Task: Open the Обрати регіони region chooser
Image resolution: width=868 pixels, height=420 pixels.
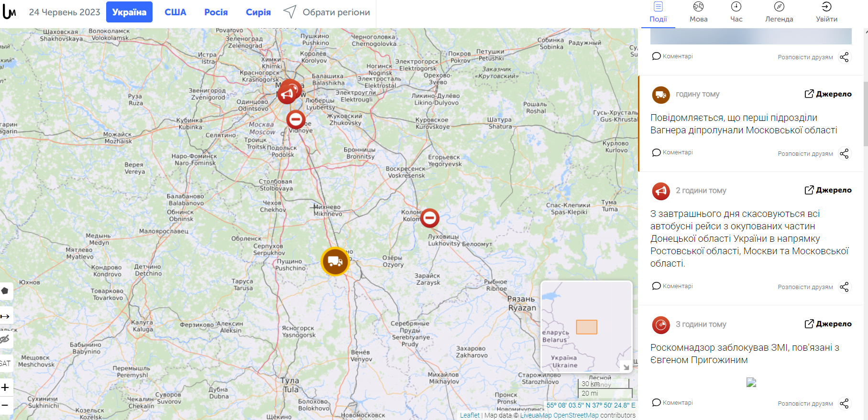Action: [327, 12]
